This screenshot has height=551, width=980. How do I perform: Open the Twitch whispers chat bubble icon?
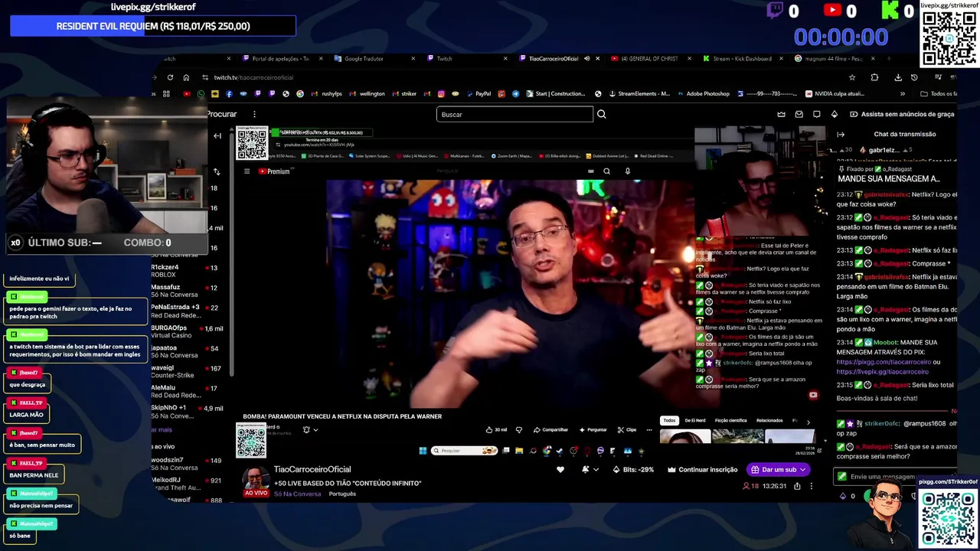tap(816, 114)
